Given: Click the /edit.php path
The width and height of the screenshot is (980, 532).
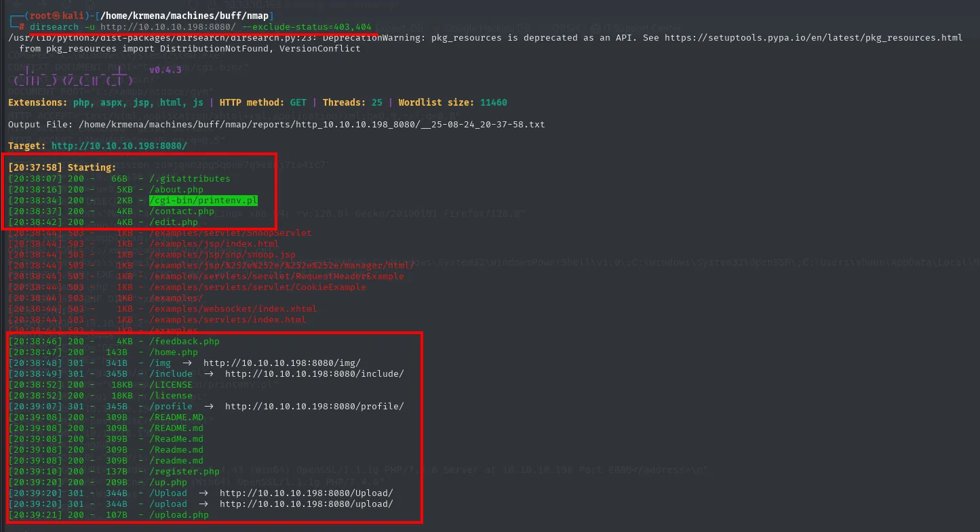Looking at the screenshot, I should pyautogui.click(x=173, y=222).
